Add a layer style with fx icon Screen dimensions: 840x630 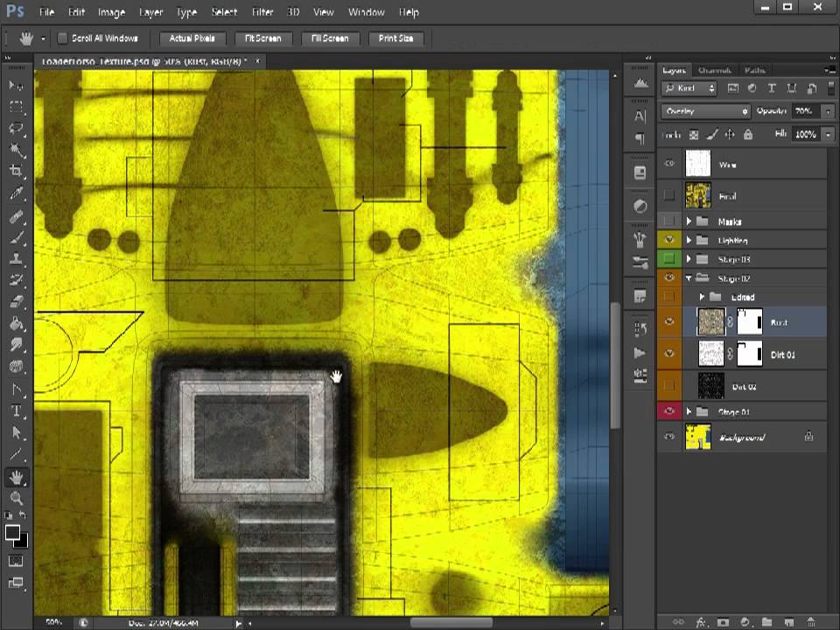pyautogui.click(x=700, y=622)
